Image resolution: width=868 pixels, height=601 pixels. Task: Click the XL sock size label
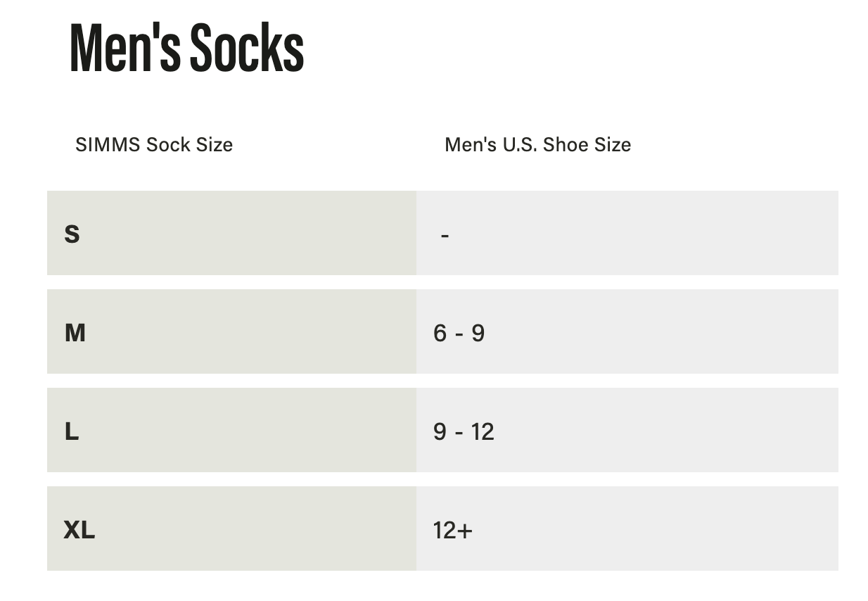coord(79,529)
